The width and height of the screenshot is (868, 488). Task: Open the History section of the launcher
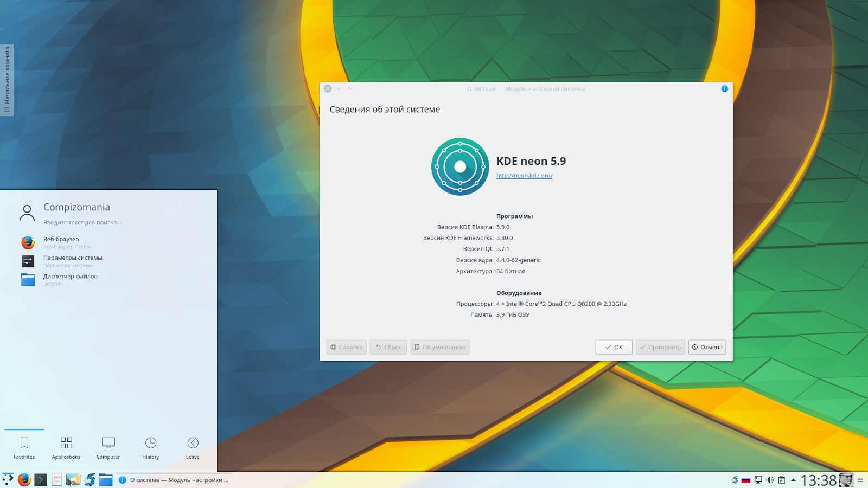pyautogui.click(x=150, y=447)
